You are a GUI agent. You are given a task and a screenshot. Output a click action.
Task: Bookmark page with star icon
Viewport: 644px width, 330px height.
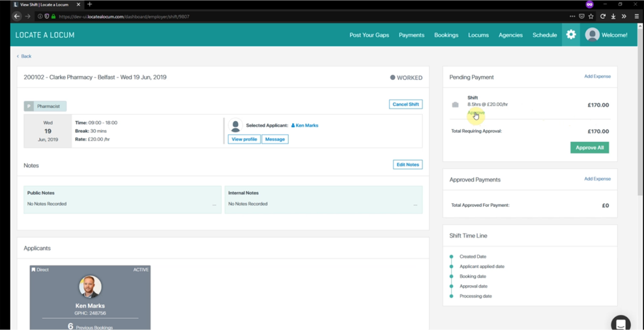591,16
